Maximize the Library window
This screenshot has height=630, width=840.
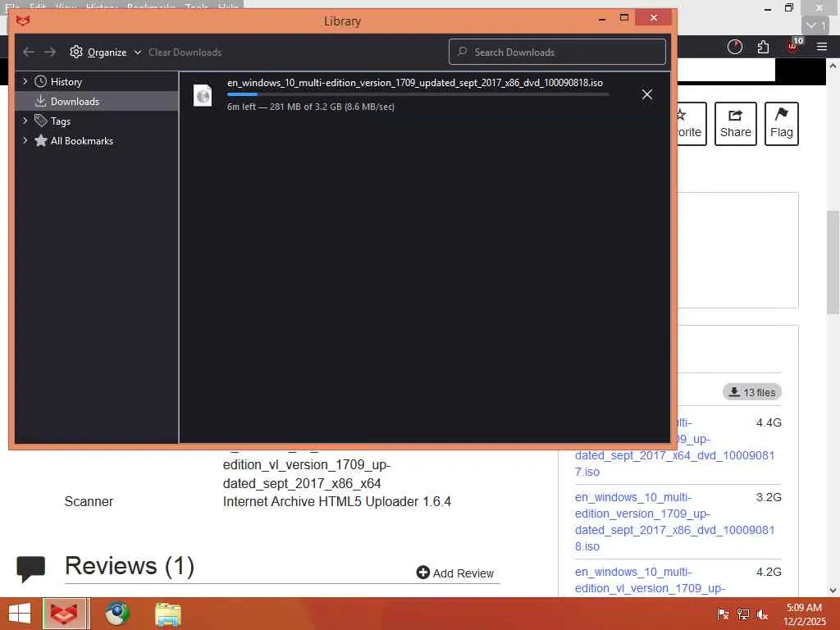(x=624, y=18)
